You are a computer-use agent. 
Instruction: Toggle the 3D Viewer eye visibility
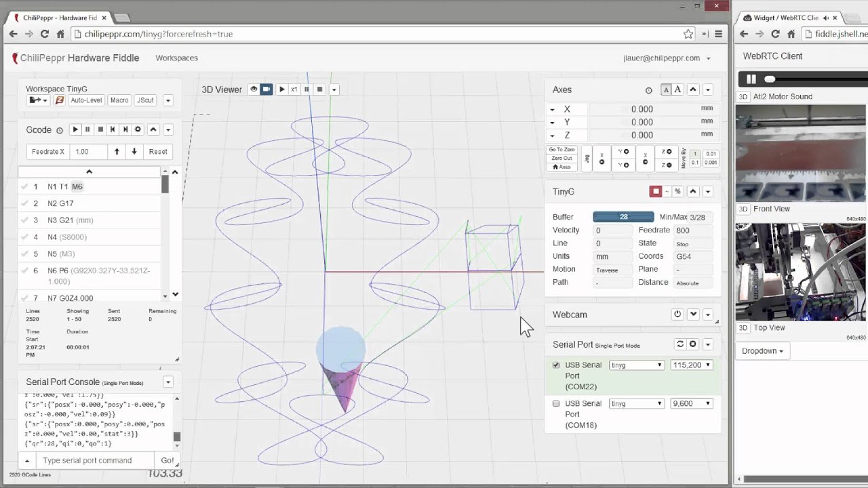coord(254,89)
